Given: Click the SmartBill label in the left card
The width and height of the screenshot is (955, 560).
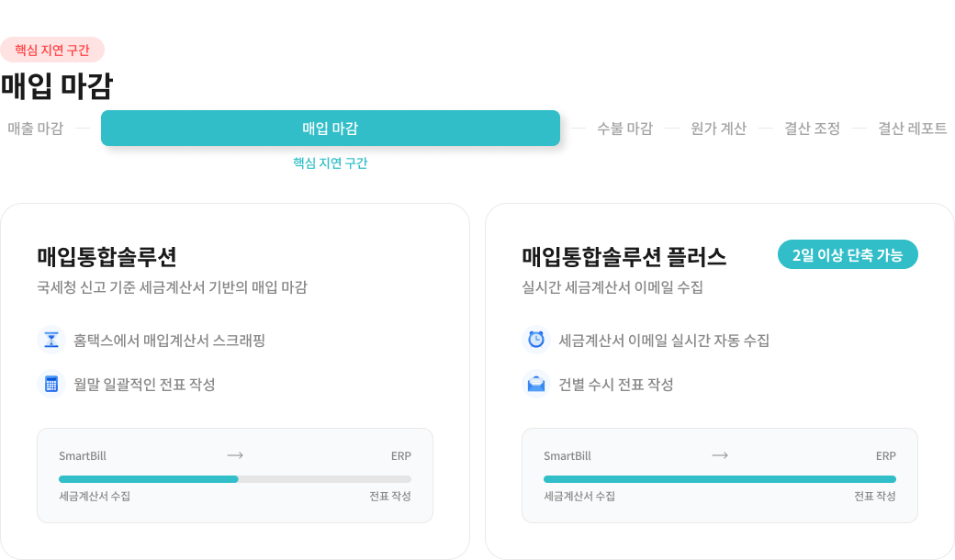Looking at the screenshot, I should tap(81, 454).
